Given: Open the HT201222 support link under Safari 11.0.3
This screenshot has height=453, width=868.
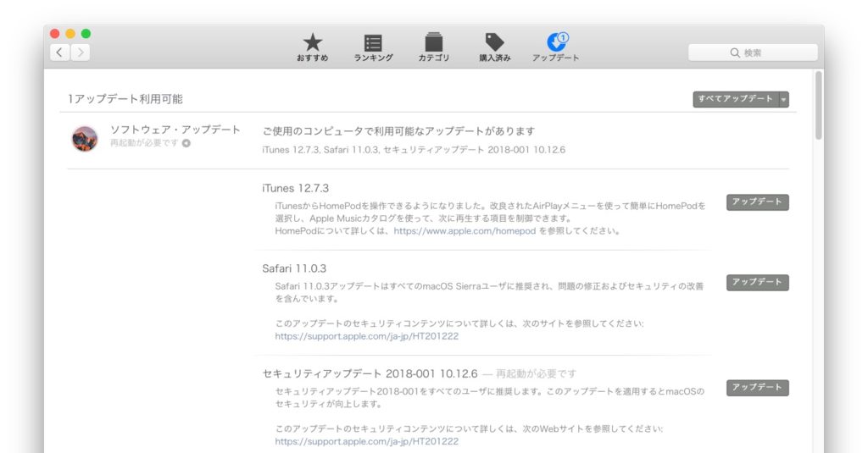Looking at the screenshot, I should [x=366, y=336].
